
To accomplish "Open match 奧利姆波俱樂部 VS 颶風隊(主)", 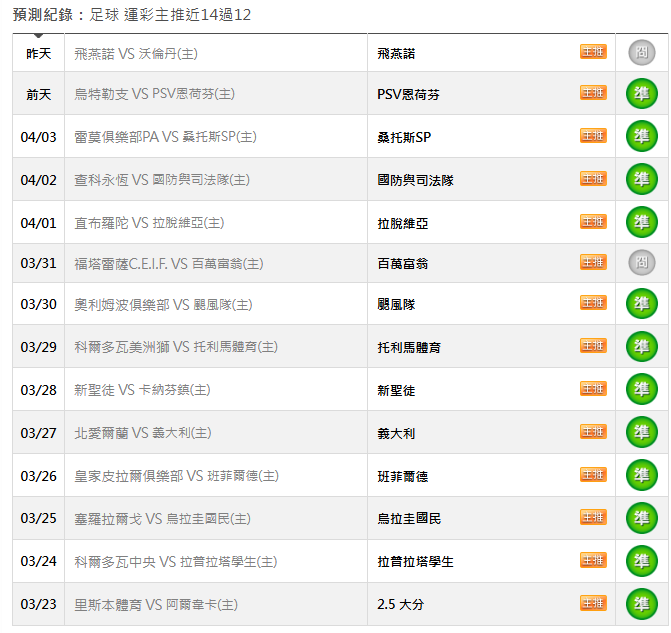I will [x=163, y=305].
